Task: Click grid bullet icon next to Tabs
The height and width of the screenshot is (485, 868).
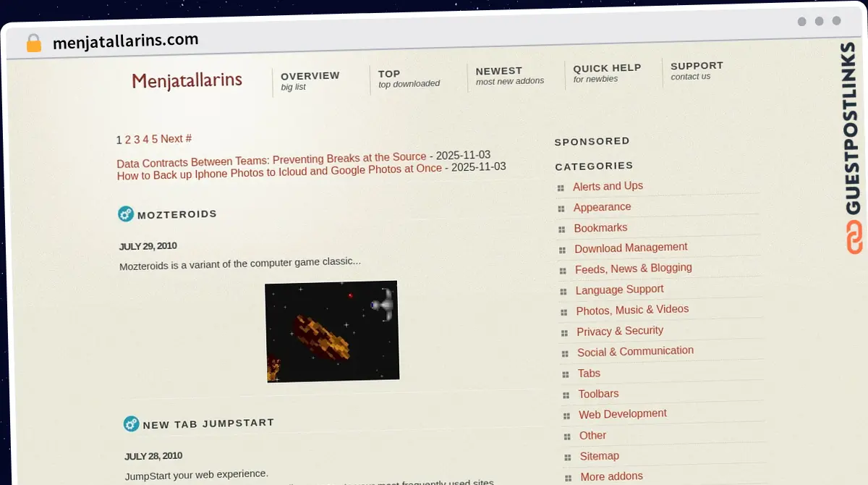Action: [x=565, y=375]
